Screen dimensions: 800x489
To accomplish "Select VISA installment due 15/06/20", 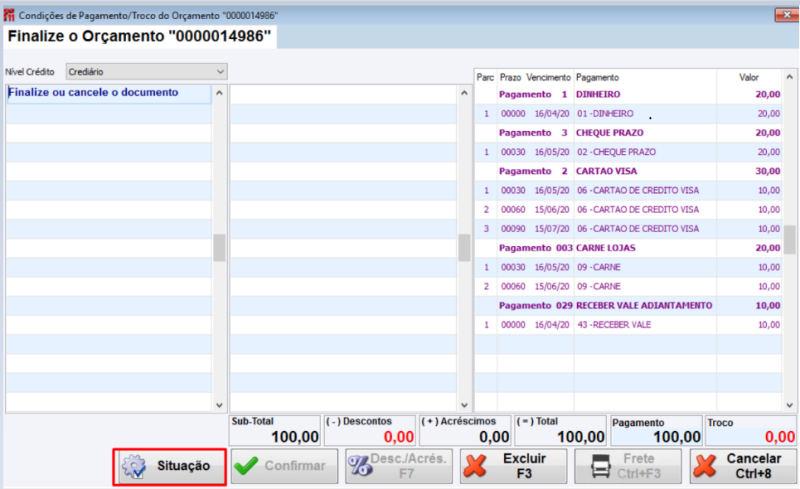I will pyautogui.click(x=629, y=209).
